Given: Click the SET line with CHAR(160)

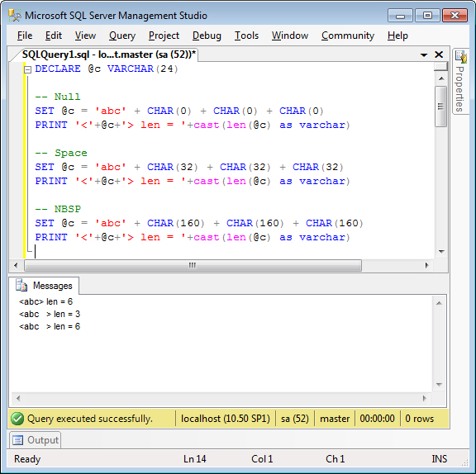Looking at the screenshot, I should click(x=199, y=223).
